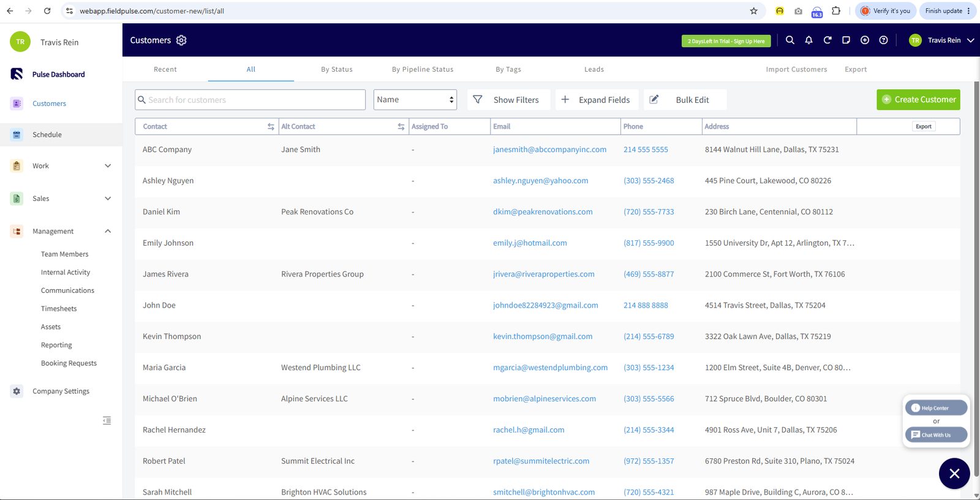Open janesmith@abccompanyinc.com email link

[549, 150]
